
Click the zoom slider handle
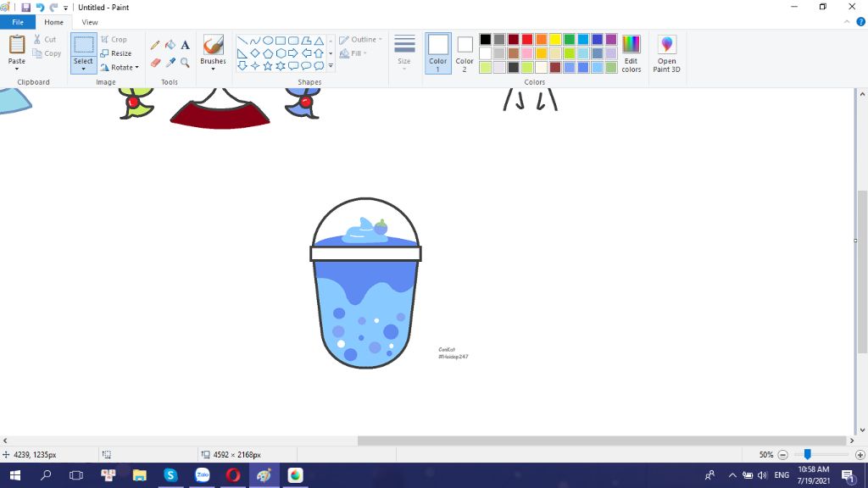pos(808,454)
